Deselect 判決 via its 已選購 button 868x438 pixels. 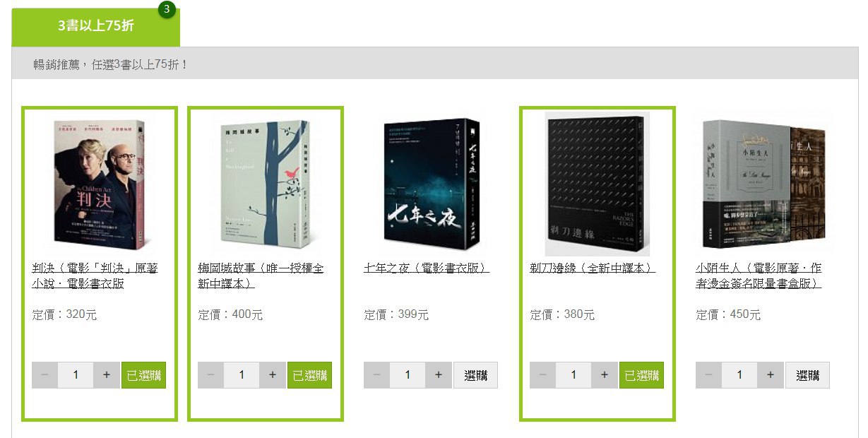point(143,375)
